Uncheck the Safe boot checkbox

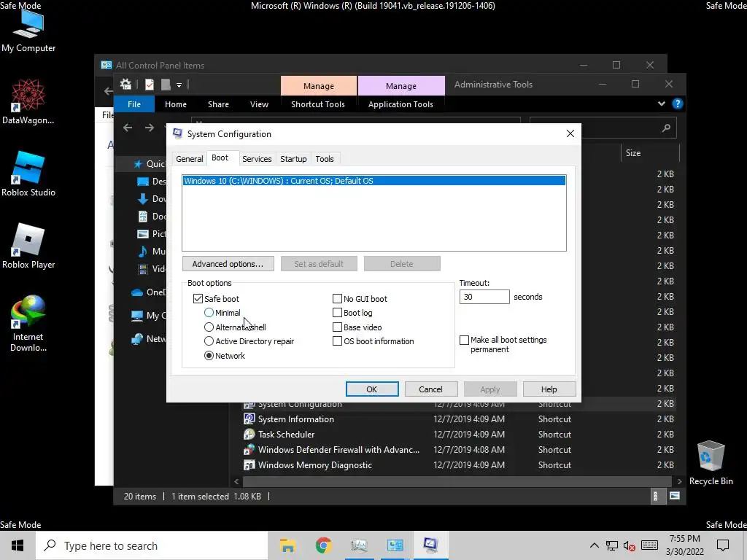[x=198, y=298]
